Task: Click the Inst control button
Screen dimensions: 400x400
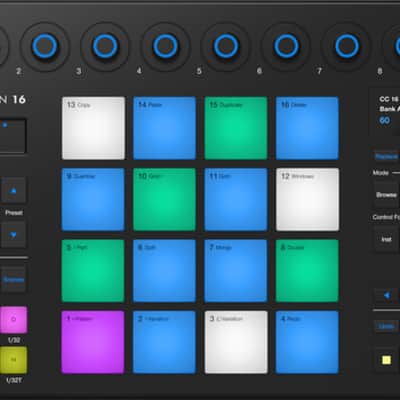Action: pyautogui.click(x=386, y=239)
